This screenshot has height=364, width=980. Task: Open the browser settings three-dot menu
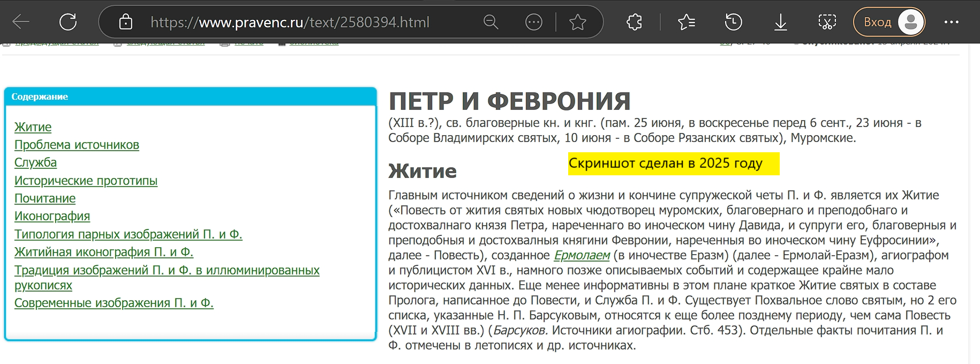point(951,22)
